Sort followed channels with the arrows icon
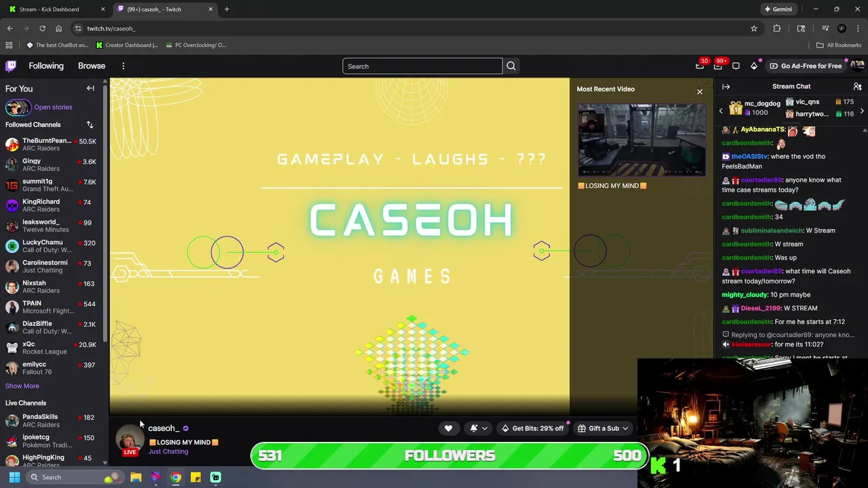The height and width of the screenshot is (488, 868). (90, 125)
